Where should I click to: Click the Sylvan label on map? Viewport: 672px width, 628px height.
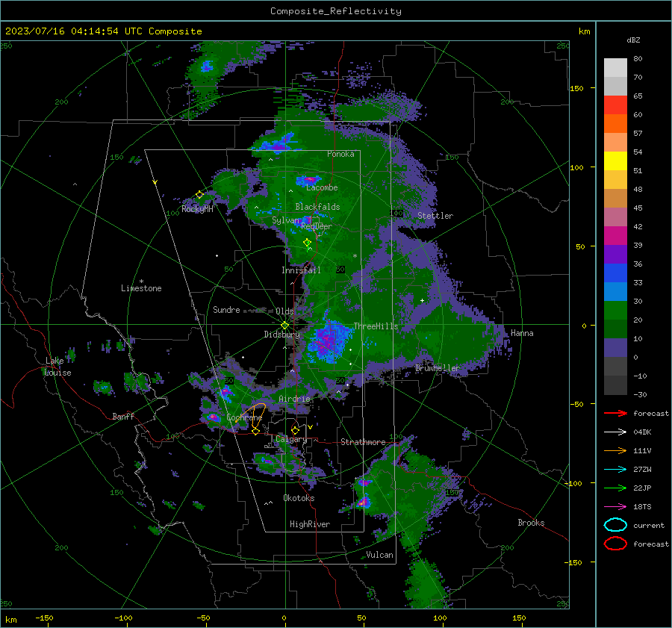coord(285,220)
